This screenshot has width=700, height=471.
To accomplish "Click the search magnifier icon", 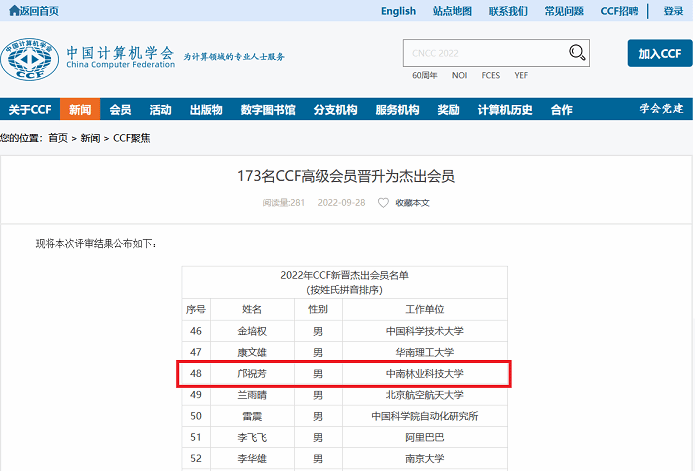I will [577, 53].
